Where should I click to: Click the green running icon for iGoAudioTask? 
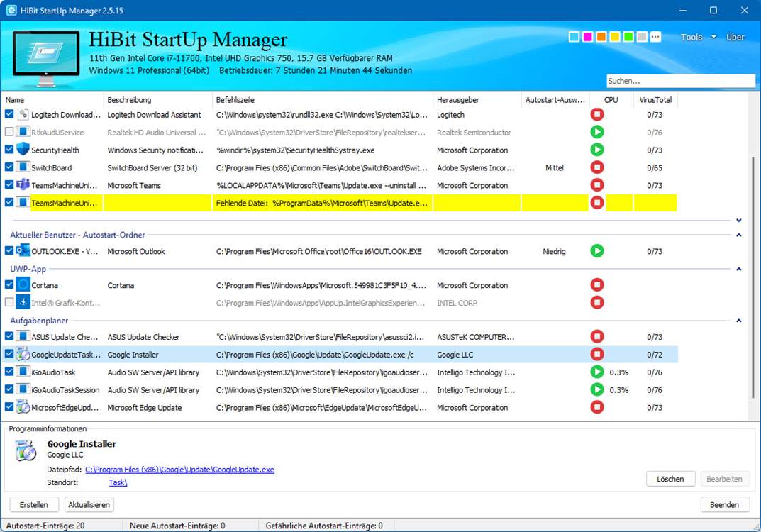(597, 372)
